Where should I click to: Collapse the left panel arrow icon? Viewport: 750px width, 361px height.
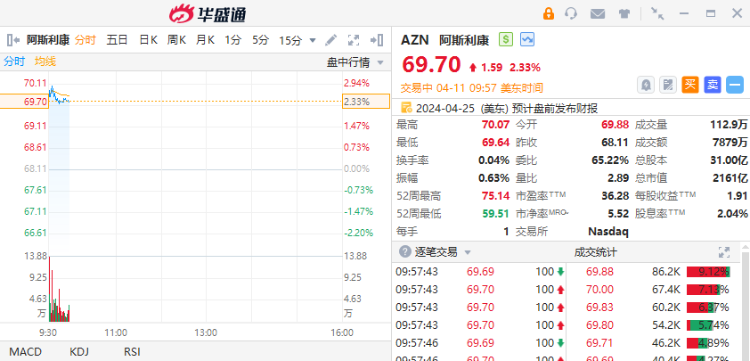[13, 40]
